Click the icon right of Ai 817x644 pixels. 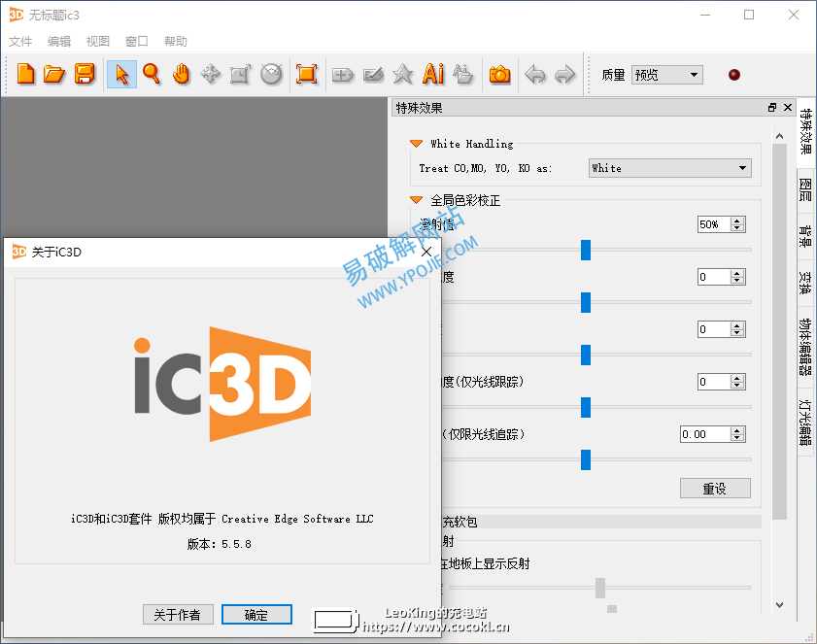pos(462,74)
